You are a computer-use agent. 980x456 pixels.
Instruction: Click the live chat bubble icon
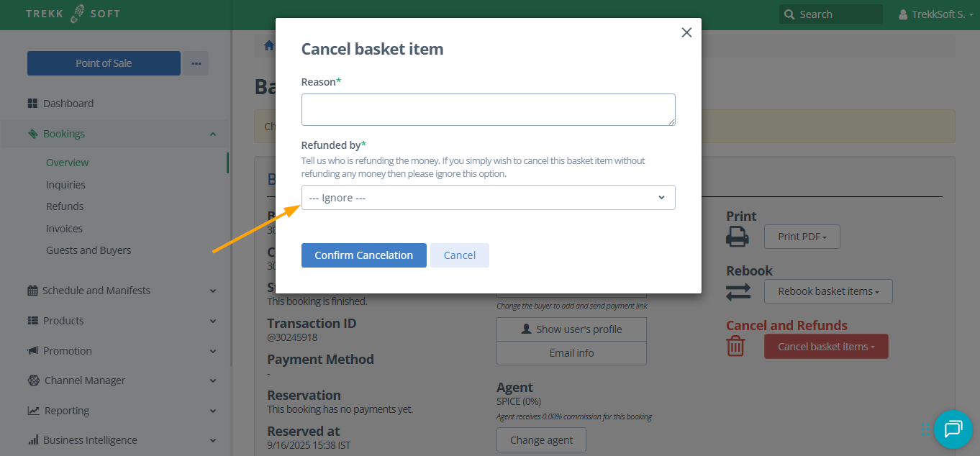(x=953, y=429)
